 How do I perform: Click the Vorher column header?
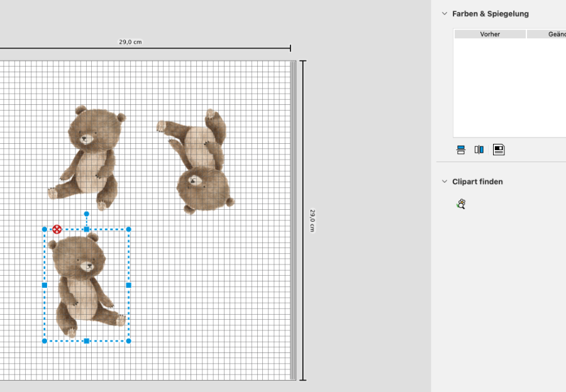point(490,35)
